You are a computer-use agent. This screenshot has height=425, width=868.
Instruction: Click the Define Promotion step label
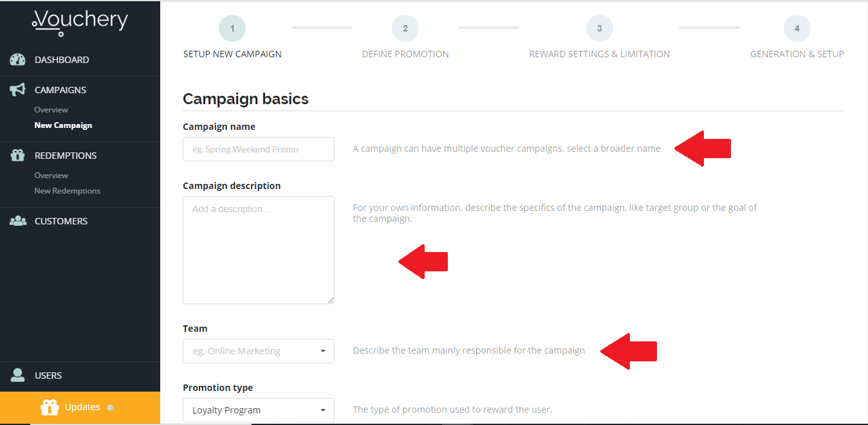tap(405, 54)
